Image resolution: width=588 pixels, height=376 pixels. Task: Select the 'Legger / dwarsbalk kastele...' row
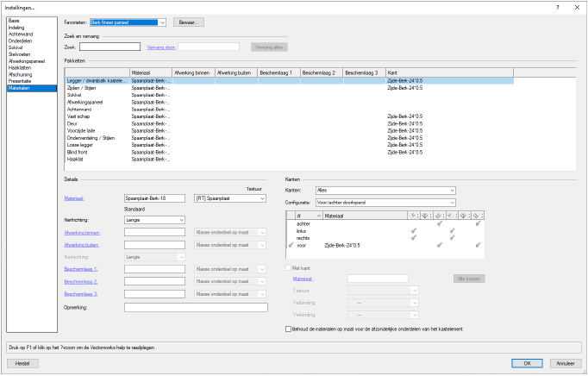click(x=289, y=81)
